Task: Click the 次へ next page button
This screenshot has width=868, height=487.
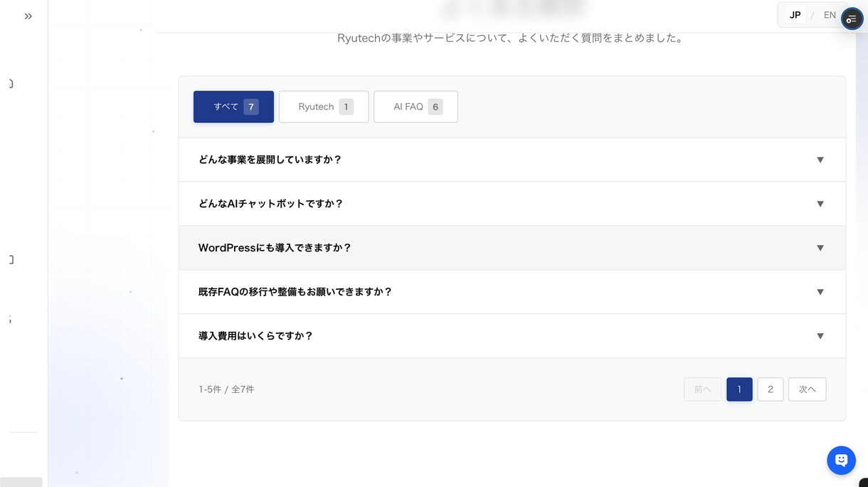Action: tap(808, 389)
